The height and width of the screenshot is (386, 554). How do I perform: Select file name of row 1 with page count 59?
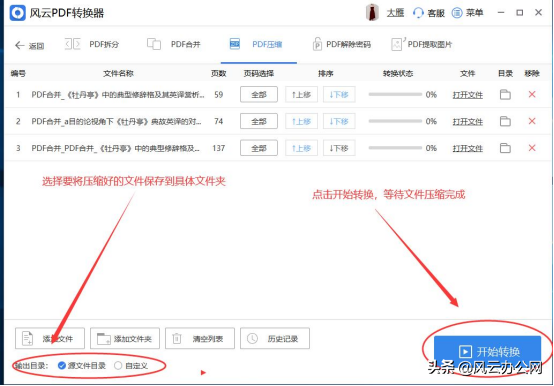click(x=118, y=95)
